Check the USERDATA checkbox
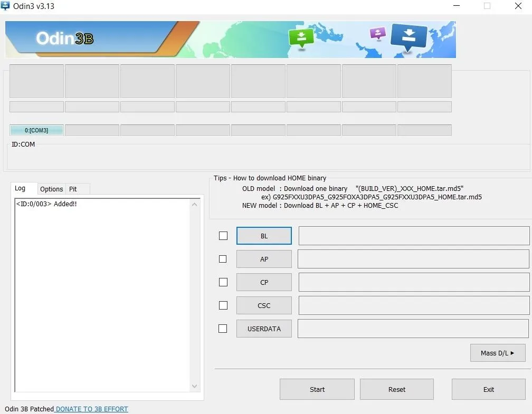The height and width of the screenshot is (414, 532). (223, 329)
